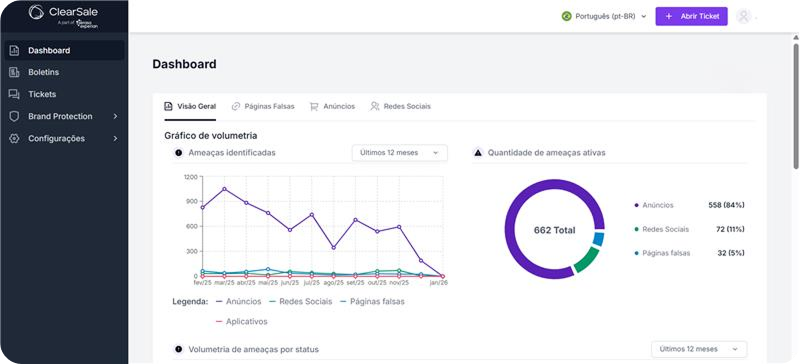Click the 558 (84%) value

pyautogui.click(x=726, y=205)
